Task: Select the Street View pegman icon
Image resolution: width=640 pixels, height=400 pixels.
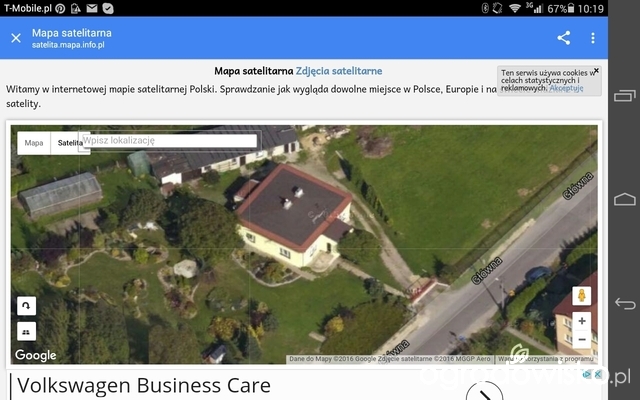Action: pos(582,296)
